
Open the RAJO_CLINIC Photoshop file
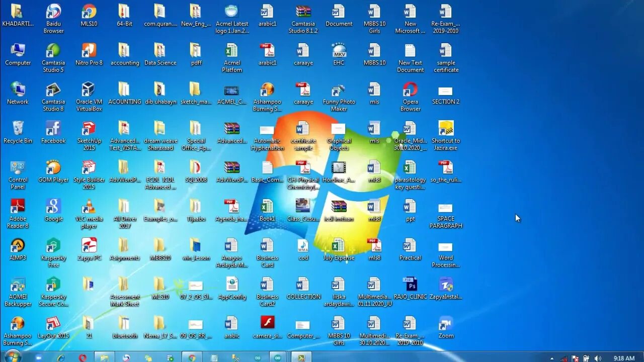(x=410, y=288)
